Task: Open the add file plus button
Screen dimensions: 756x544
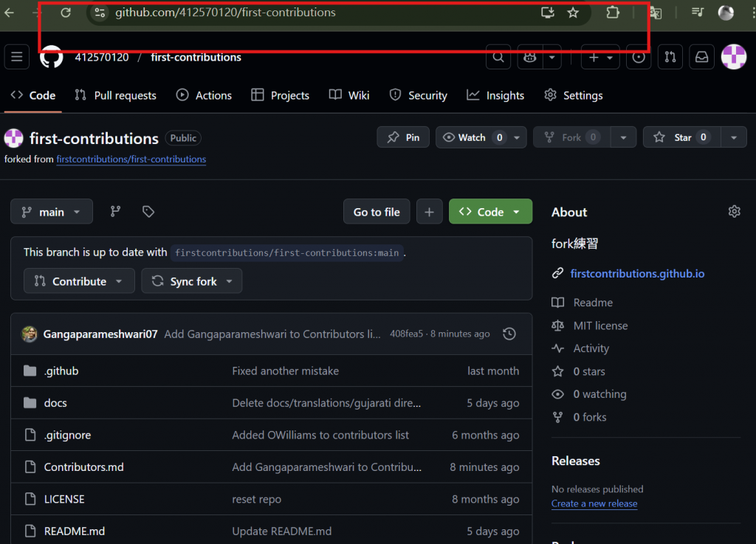Action: coord(429,212)
